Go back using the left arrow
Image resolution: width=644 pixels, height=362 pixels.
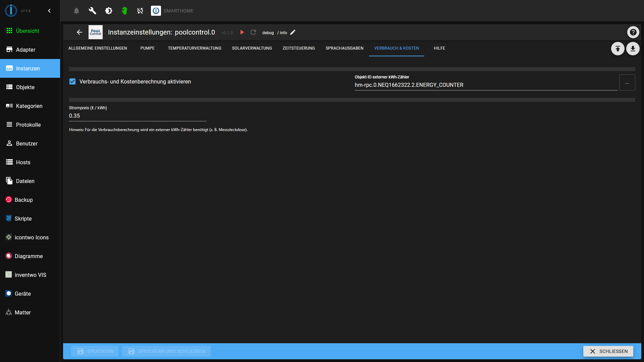pyautogui.click(x=79, y=32)
